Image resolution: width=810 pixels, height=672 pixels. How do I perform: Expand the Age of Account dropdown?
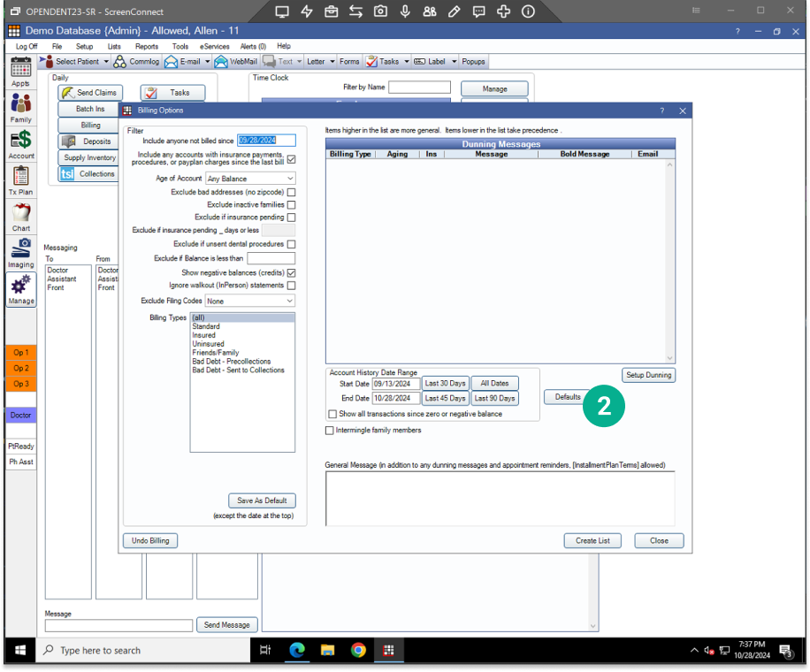pos(250,179)
